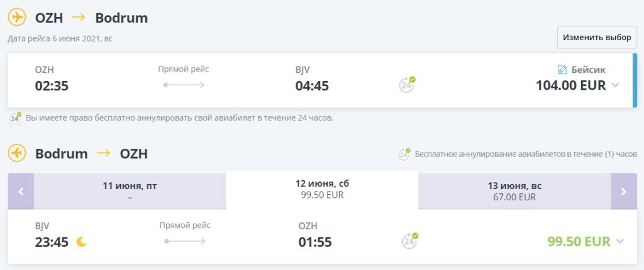Click the return plane icon beside Bodrum

click(17, 153)
